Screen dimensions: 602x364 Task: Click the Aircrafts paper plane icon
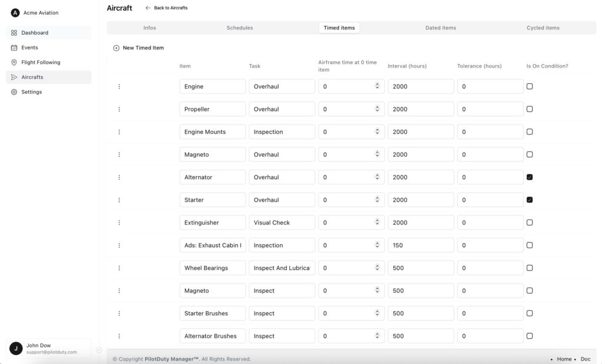click(14, 77)
